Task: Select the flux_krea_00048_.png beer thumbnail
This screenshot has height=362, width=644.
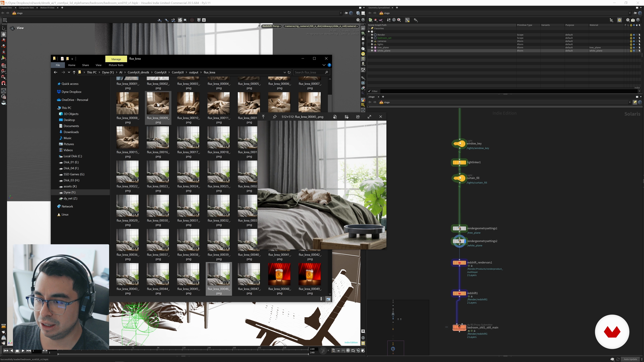Action: [279, 274]
